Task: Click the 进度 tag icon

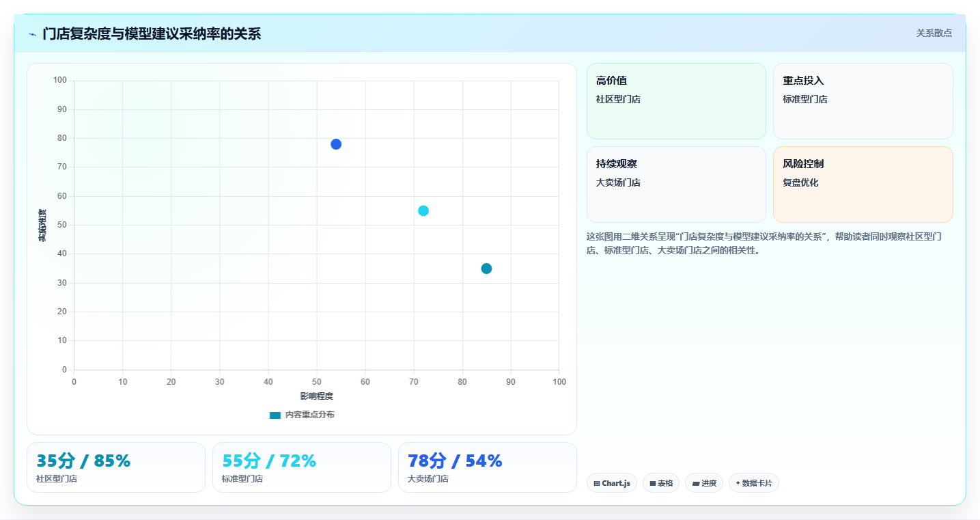Action: [x=695, y=484]
